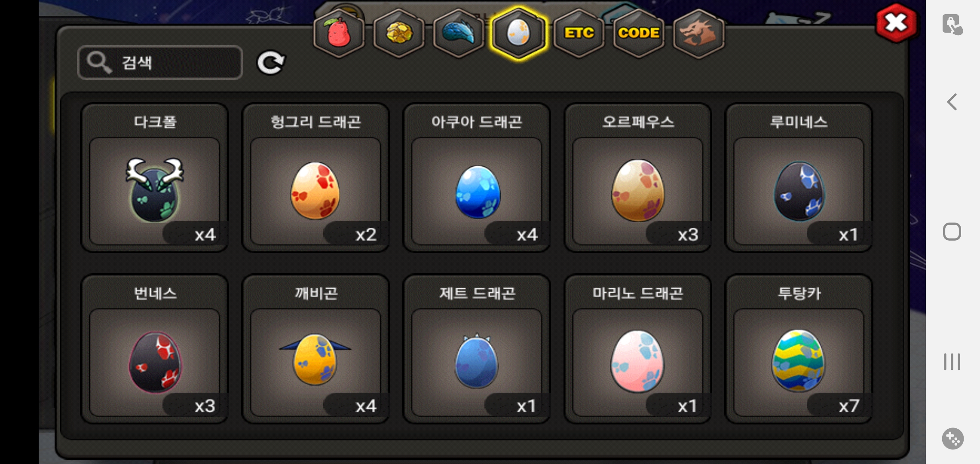980x464 pixels.
Task: Select the 번네스 black-red egg
Action: point(155,349)
